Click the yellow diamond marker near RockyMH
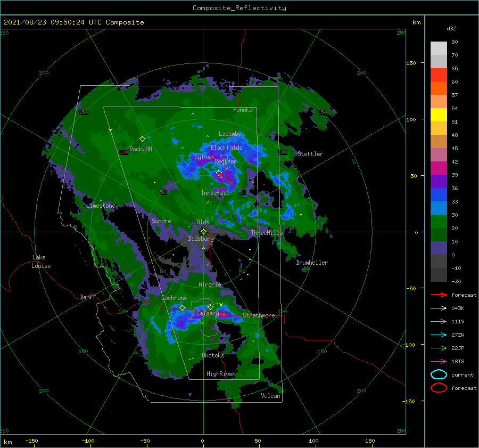The width and height of the screenshot is (479, 448). 142,139
